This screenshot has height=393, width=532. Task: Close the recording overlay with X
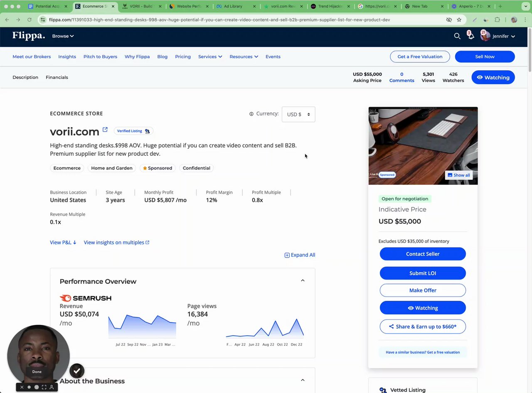click(22, 387)
